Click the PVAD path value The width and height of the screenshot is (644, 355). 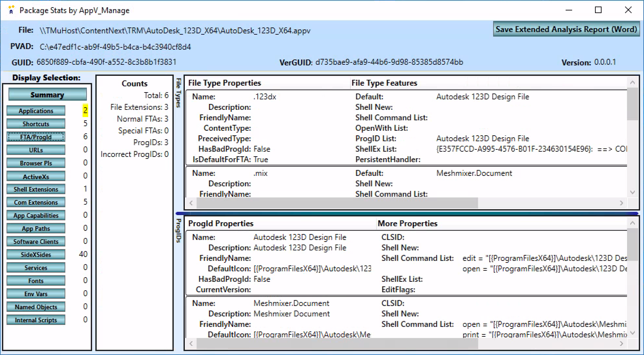[115, 47]
